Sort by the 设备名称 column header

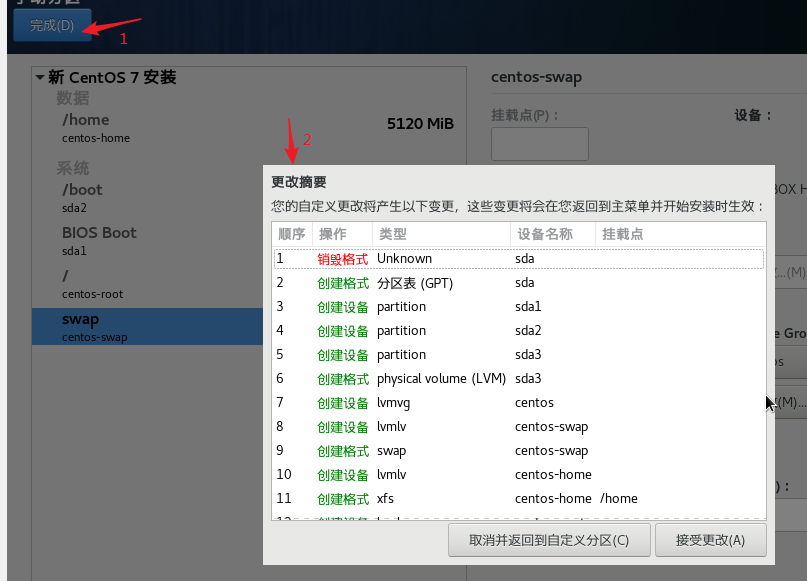coord(553,234)
